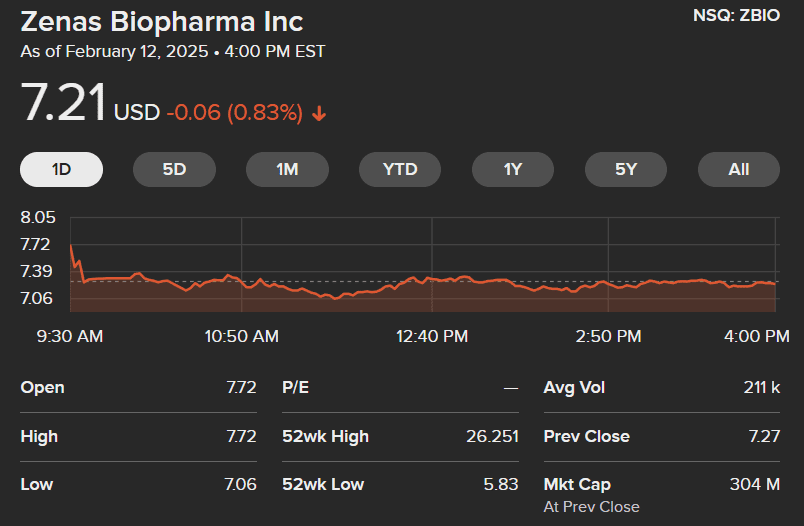Click the Avg Vol stat label
Image resolution: width=804 pixels, height=526 pixels.
coord(574,387)
